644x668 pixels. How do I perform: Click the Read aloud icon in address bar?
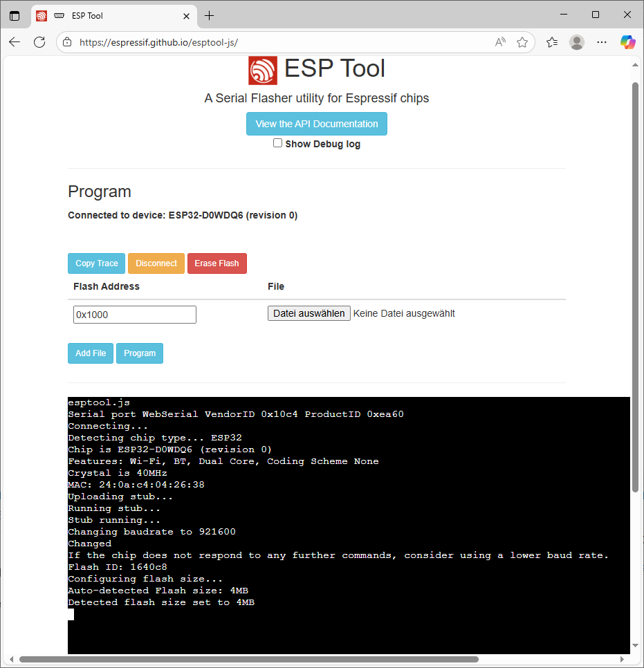coord(500,42)
